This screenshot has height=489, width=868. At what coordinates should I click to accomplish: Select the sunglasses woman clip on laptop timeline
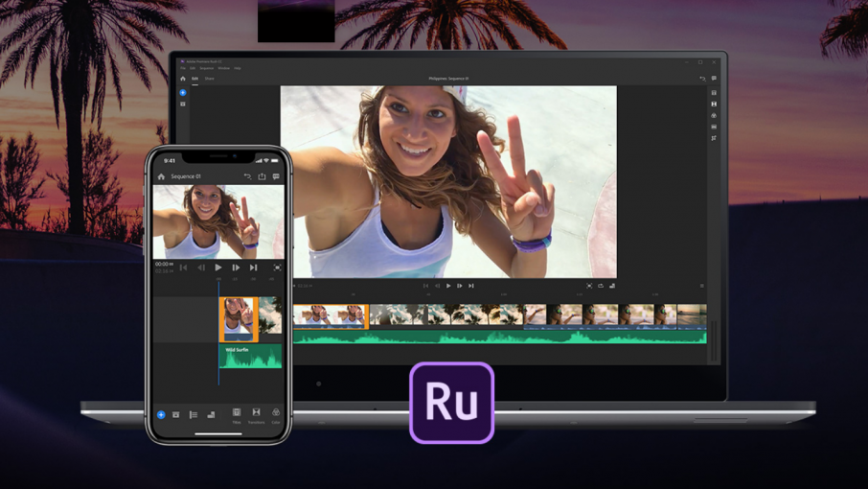pos(600,315)
